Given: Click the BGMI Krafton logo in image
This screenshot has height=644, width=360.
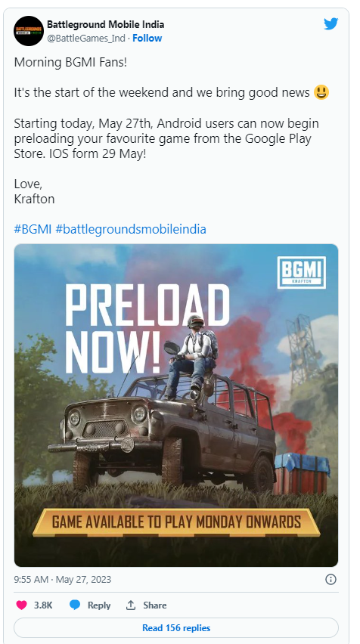Looking at the screenshot, I should 301,272.
